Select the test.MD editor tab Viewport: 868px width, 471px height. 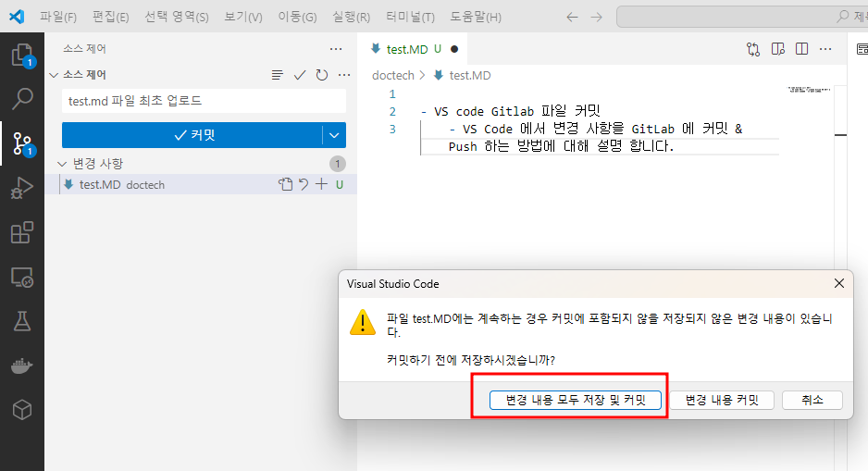pyautogui.click(x=413, y=49)
